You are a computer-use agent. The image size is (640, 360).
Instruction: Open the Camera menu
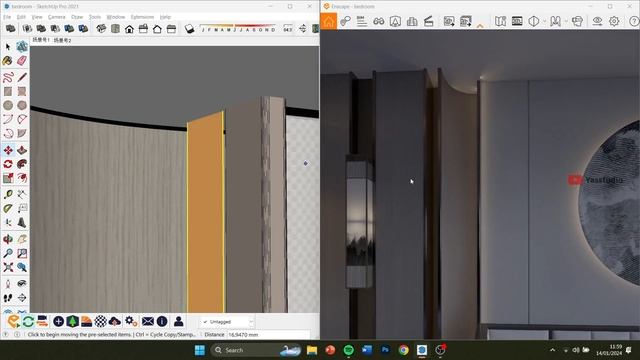[56, 17]
